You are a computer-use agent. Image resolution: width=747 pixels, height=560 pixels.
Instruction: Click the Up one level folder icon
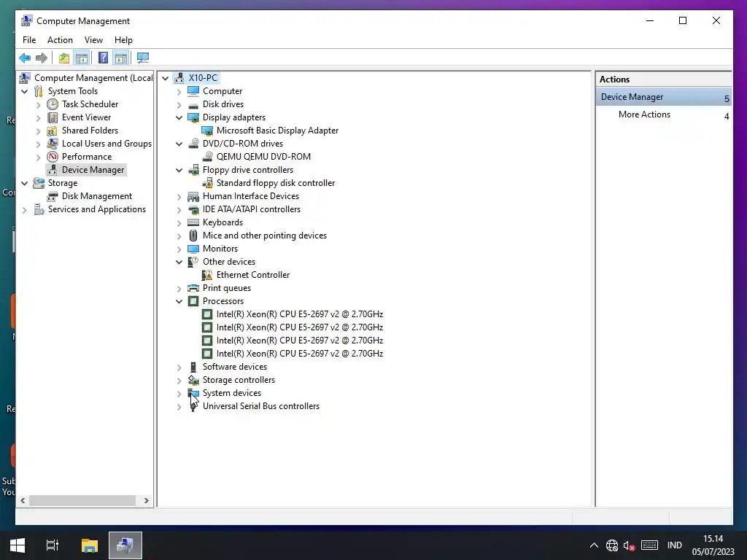coord(64,58)
